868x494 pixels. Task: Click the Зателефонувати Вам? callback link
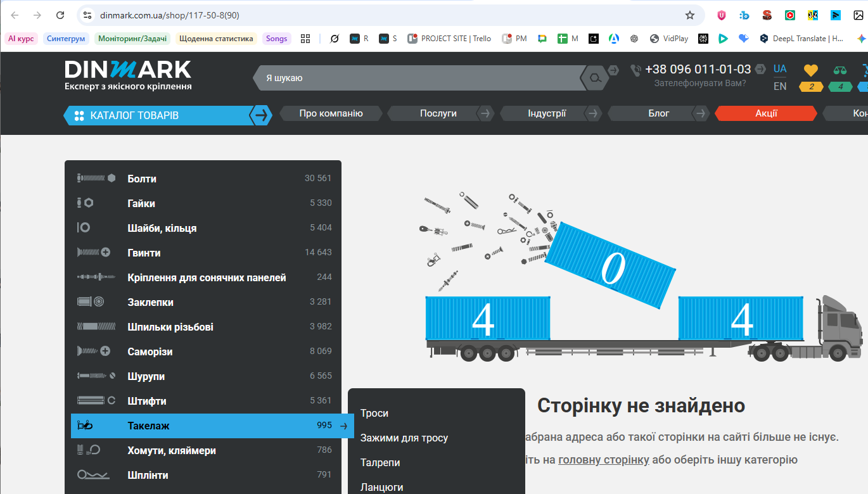click(700, 83)
